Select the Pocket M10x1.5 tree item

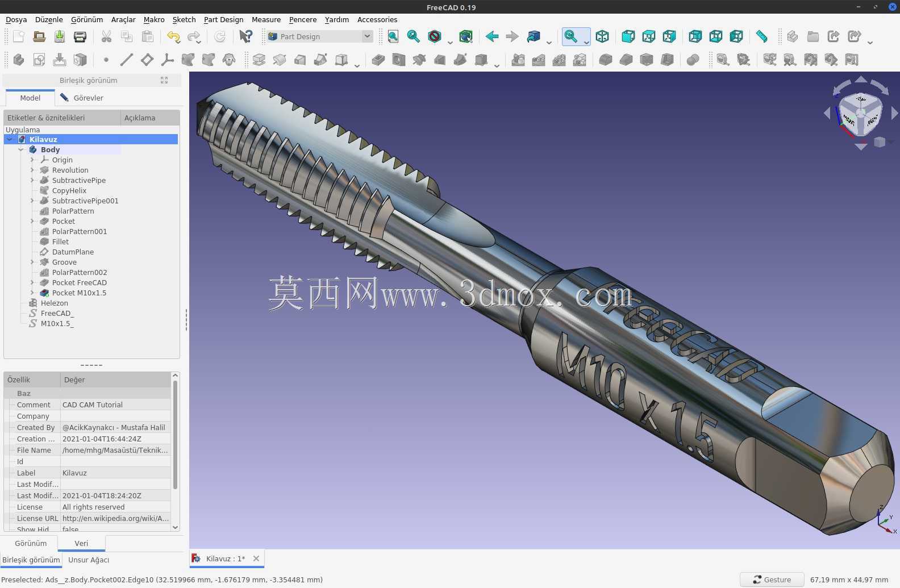(x=79, y=293)
